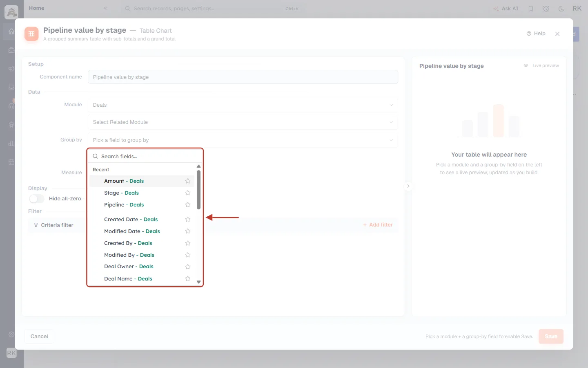Click the Cancel button
The width and height of the screenshot is (588, 368).
pyautogui.click(x=39, y=337)
